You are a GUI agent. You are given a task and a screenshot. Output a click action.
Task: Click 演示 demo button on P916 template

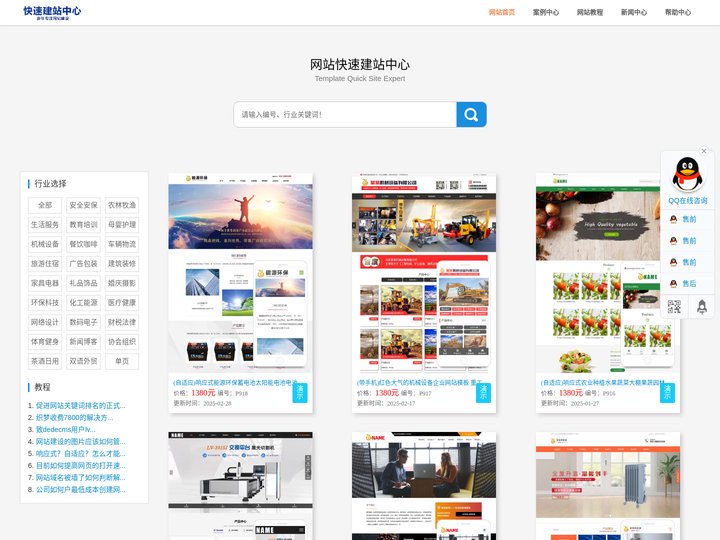tap(667, 393)
